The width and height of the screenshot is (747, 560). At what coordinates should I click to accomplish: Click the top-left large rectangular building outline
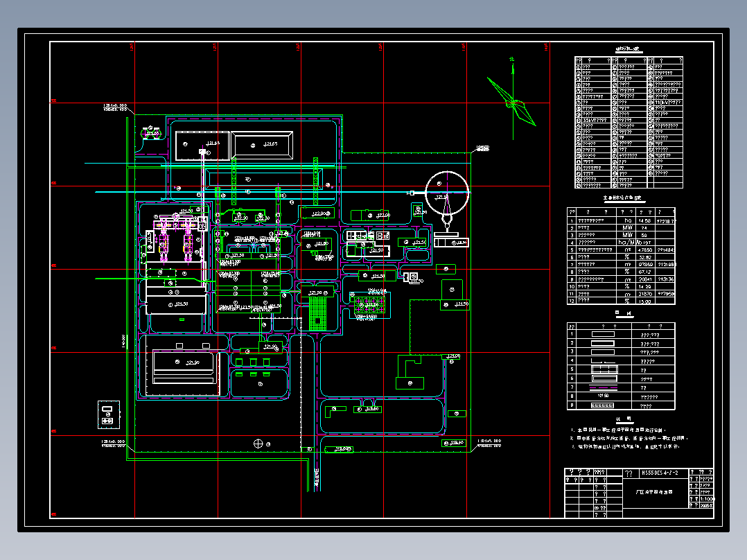(202, 146)
